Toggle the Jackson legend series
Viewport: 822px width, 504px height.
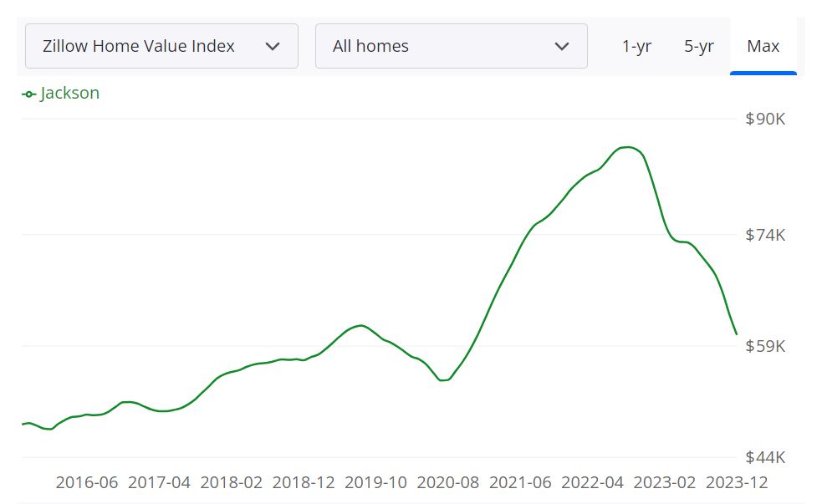click(61, 94)
